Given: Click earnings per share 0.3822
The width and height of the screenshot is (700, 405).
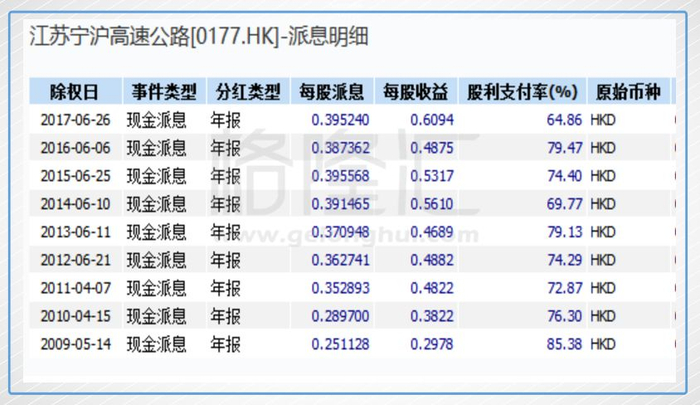Looking at the screenshot, I should [432, 316].
